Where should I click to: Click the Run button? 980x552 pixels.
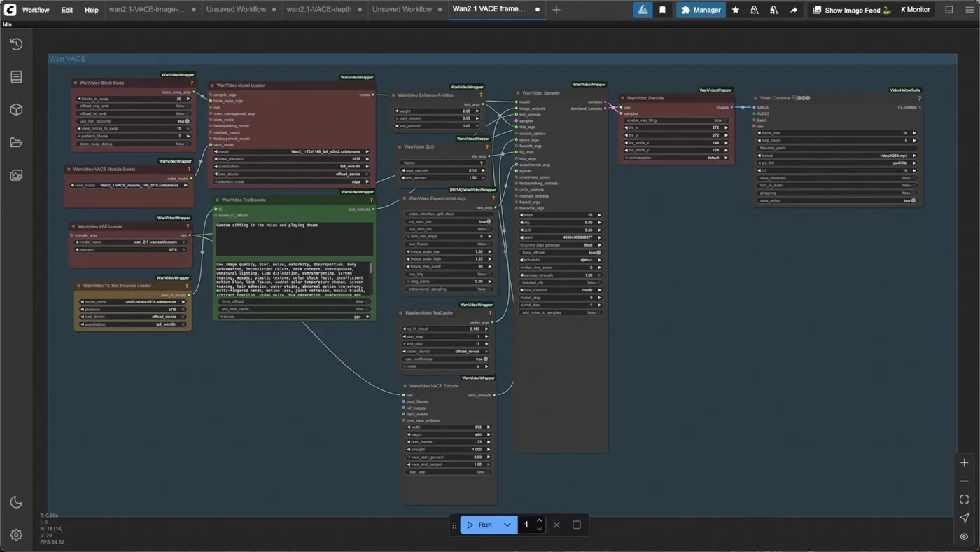click(479, 525)
